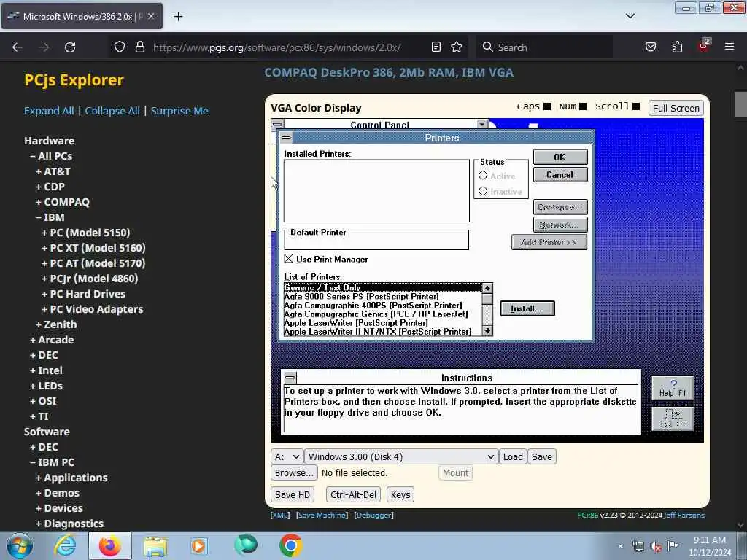Open the media player taskbar icon
Viewport: 747px width, 560px height.
click(199, 545)
